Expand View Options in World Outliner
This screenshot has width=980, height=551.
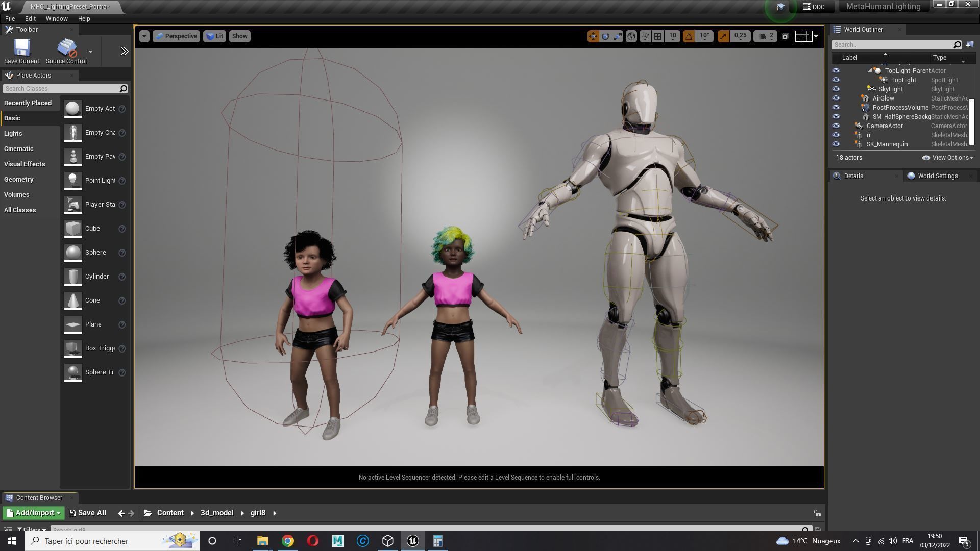(947, 158)
